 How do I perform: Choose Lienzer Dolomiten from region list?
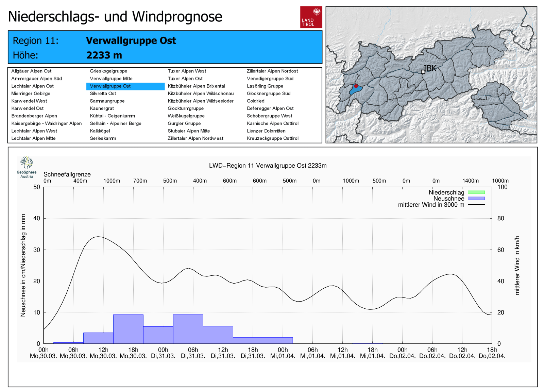pos(266,131)
